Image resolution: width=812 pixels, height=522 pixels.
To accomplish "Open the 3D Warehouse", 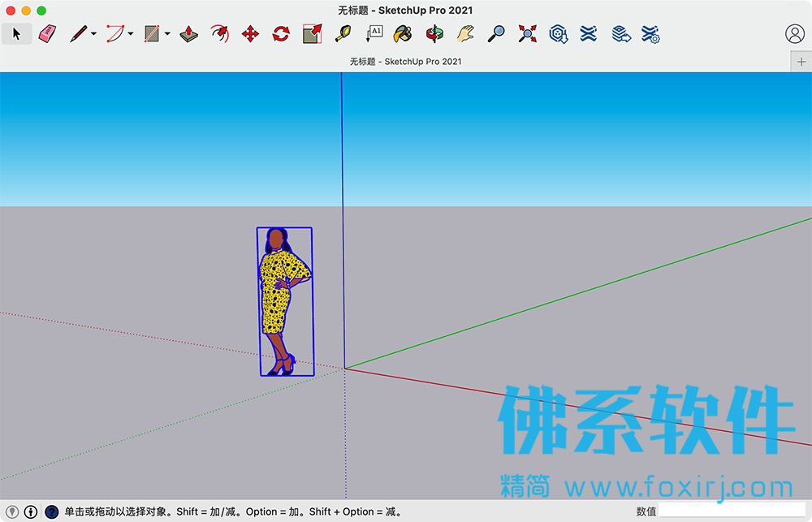I will point(559,34).
